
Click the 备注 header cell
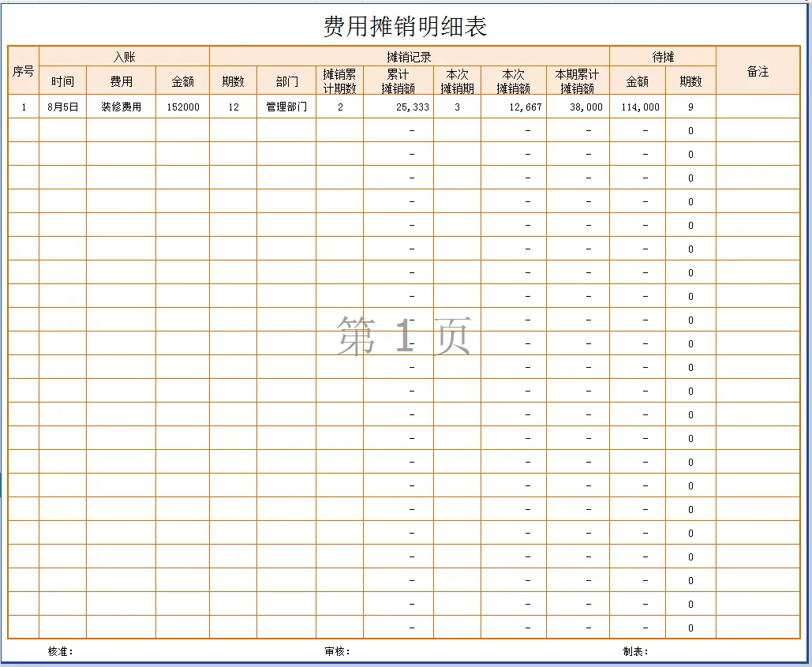758,70
